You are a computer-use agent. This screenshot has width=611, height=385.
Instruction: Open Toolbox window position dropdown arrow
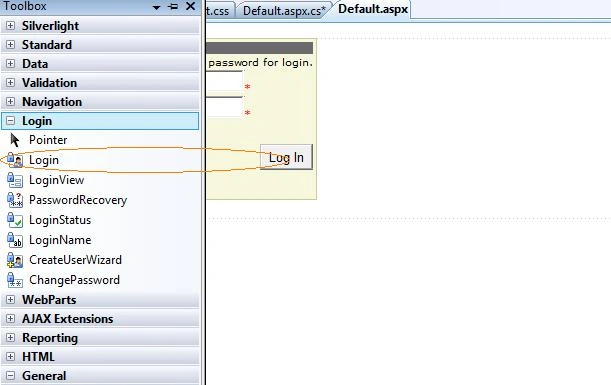tap(156, 7)
